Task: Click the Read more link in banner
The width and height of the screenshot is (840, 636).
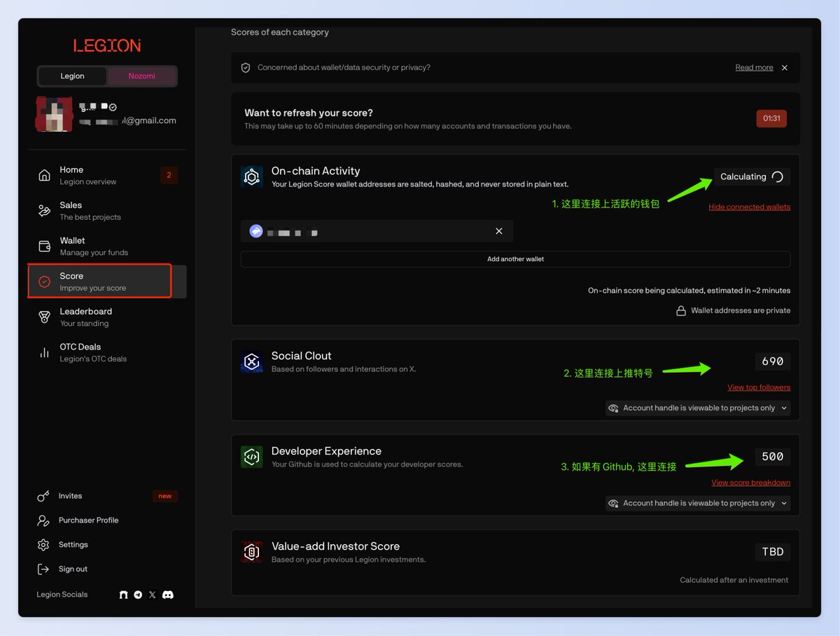Action: click(754, 68)
